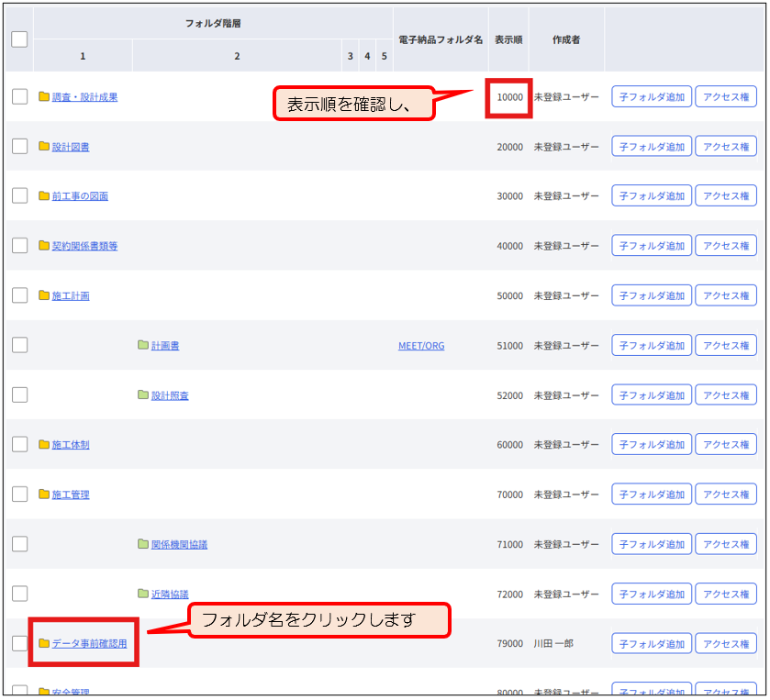770x700 pixels.
Task: Open the 設計照査 subfolder link
Action: point(170,395)
